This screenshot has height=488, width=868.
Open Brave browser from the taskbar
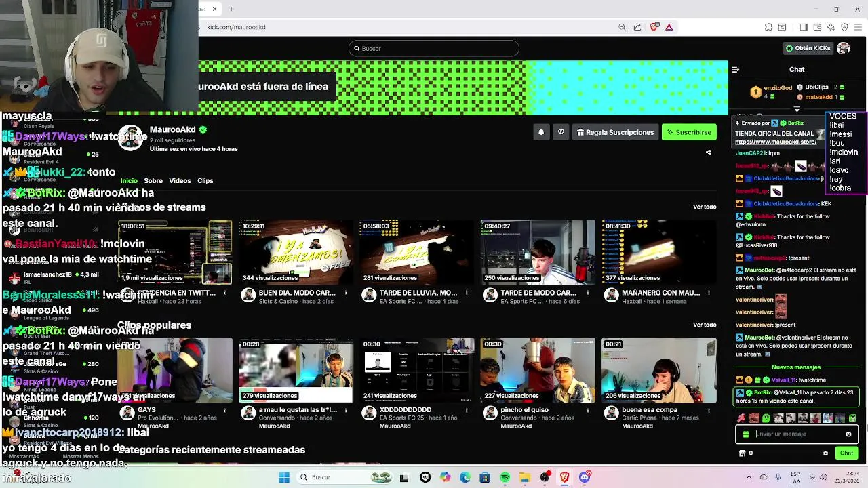tap(564, 477)
